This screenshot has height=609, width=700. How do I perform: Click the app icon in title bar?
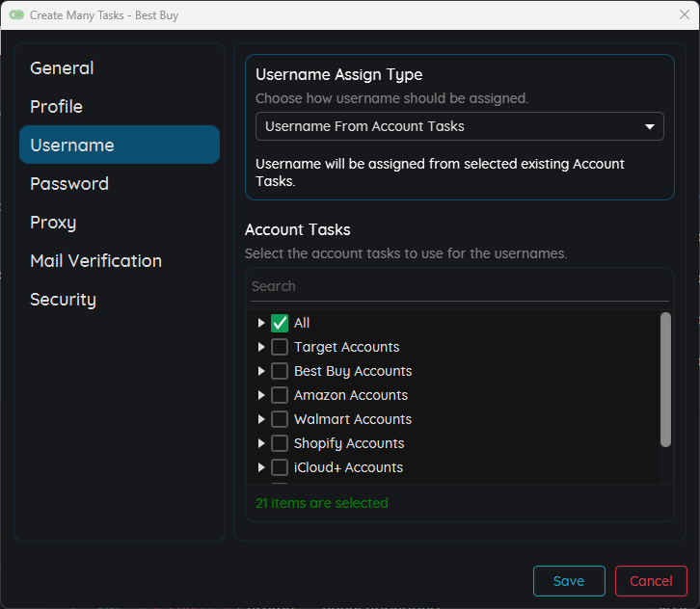(15, 15)
